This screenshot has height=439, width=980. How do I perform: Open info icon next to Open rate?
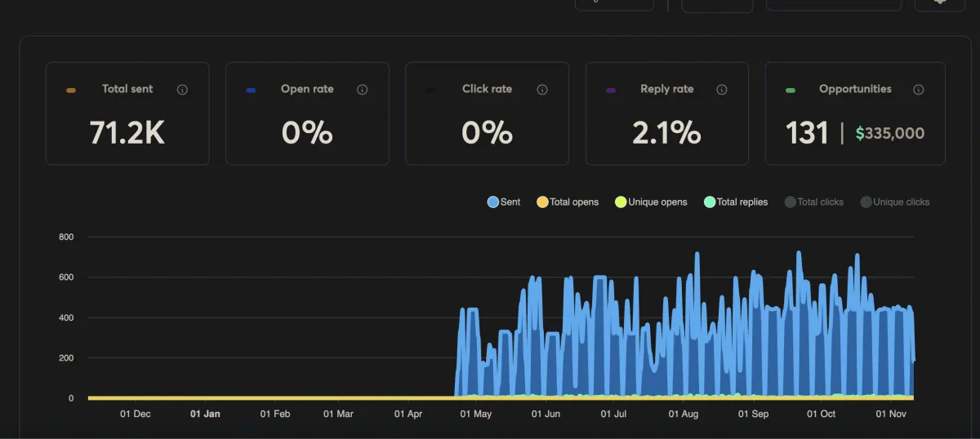(x=363, y=90)
